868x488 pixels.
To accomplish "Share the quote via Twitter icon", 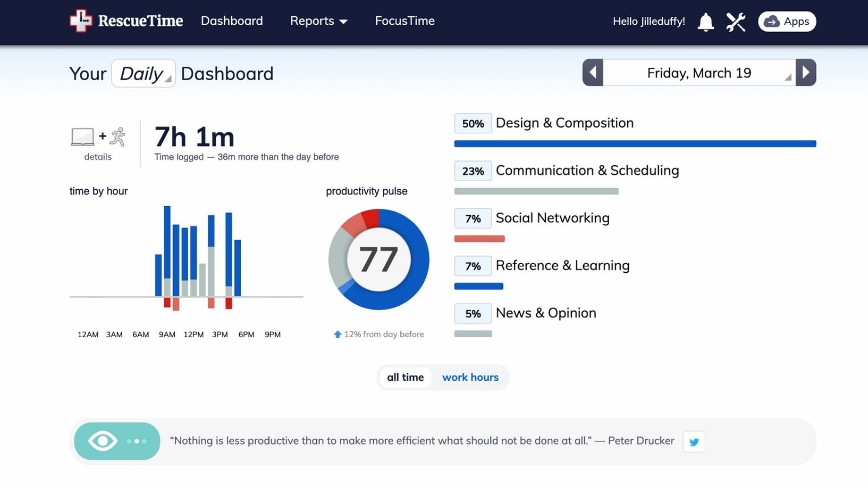I will 694,441.
